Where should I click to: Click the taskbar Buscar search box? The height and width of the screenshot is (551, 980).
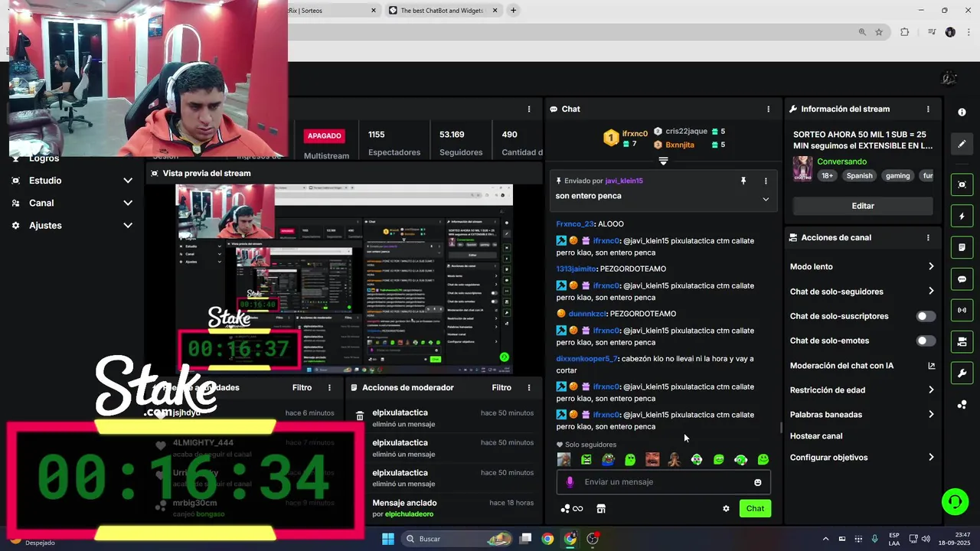point(456,539)
